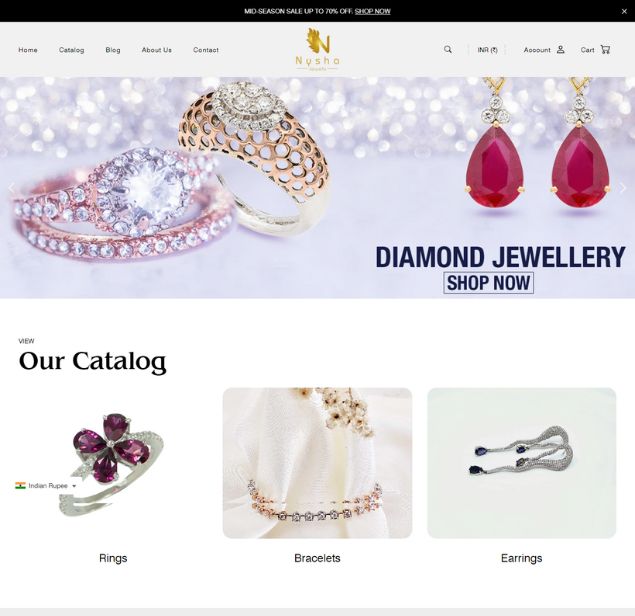
Task: Select the Bracelets category image
Action: (x=318, y=463)
